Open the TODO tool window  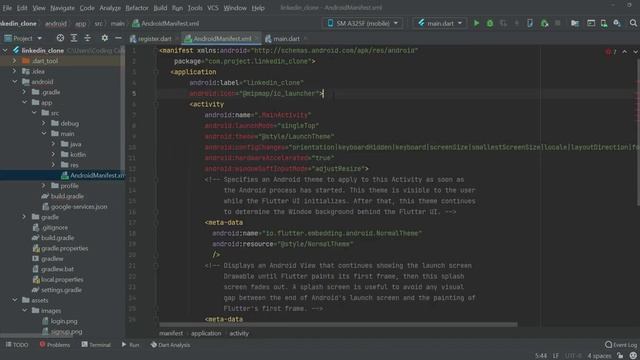coord(17,345)
